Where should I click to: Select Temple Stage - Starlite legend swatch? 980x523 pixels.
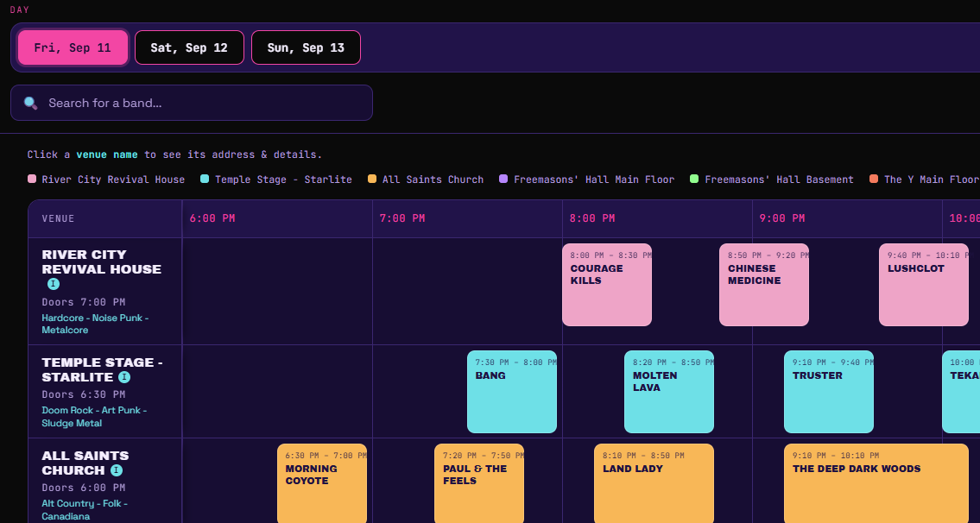tap(205, 180)
